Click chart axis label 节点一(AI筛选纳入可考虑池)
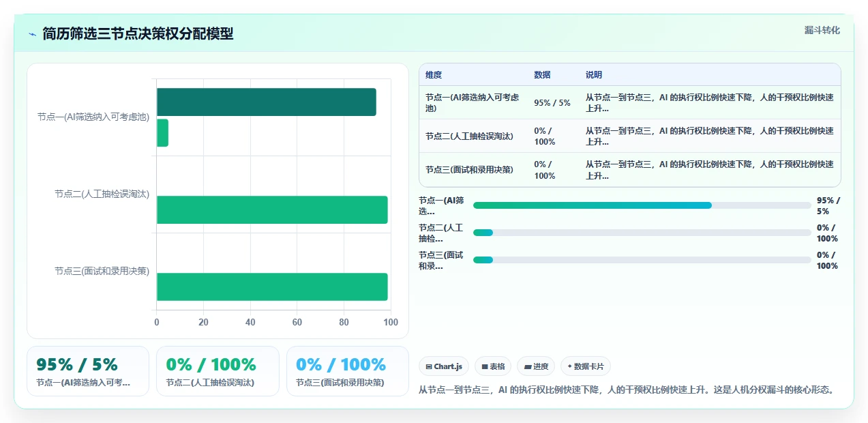The height and width of the screenshot is (423, 868). click(93, 117)
